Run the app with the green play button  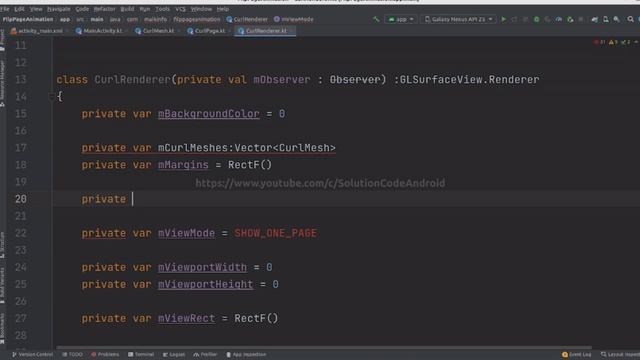503,19
